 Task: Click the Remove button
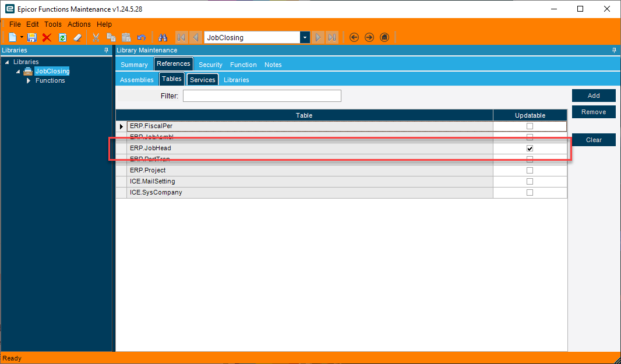click(594, 112)
